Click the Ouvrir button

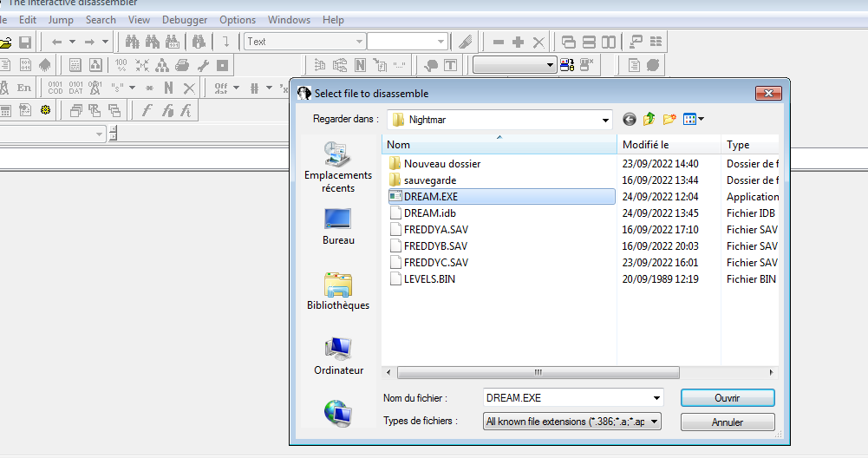[x=728, y=397]
